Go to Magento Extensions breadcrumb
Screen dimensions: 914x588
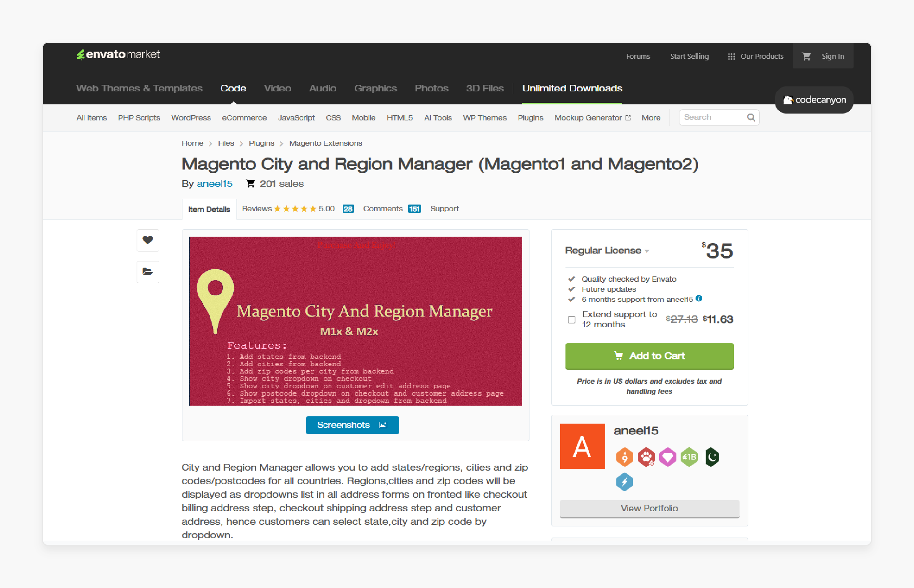(x=326, y=143)
